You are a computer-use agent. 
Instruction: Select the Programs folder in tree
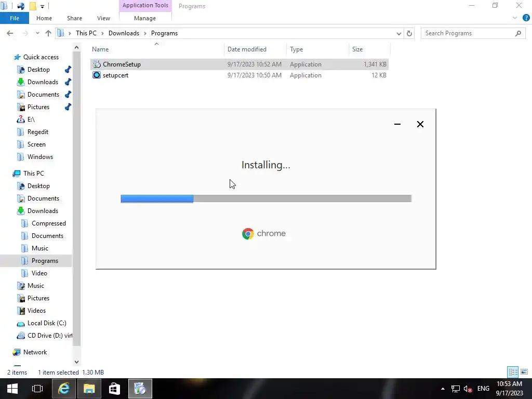tap(45, 261)
